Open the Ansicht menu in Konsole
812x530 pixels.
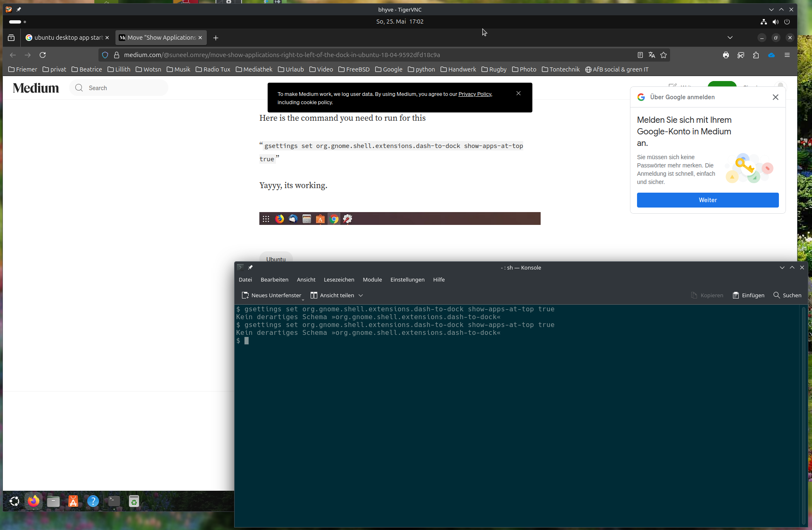pyautogui.click(x=306, y=279)
